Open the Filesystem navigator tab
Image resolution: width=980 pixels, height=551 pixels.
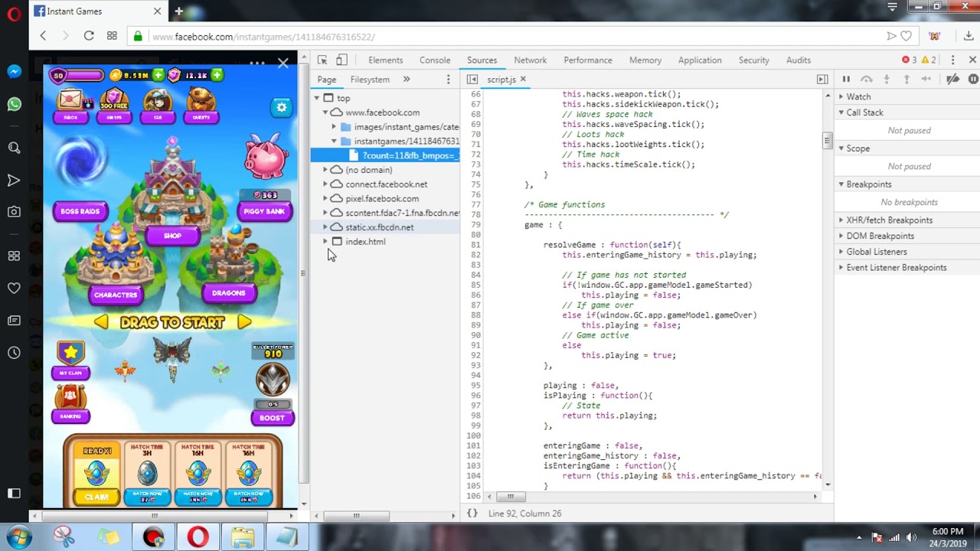pyautogui.click(x=370, y=80)
